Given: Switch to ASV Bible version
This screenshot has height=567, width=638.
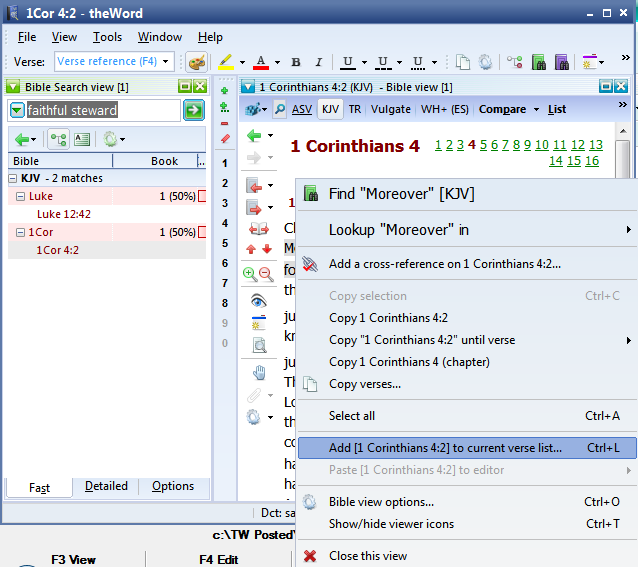Looking at the screenshot, I should point(302,109).
